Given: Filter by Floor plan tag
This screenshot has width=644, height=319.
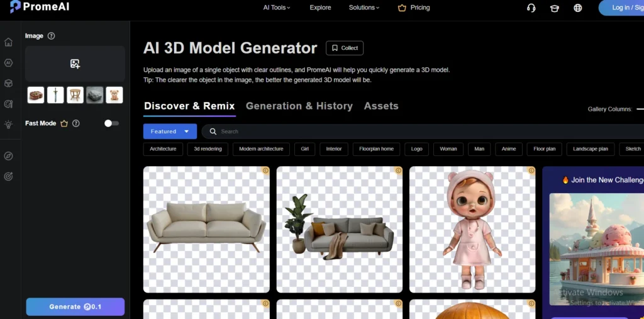Looking at the screenshot, I should tap(545, 149).
